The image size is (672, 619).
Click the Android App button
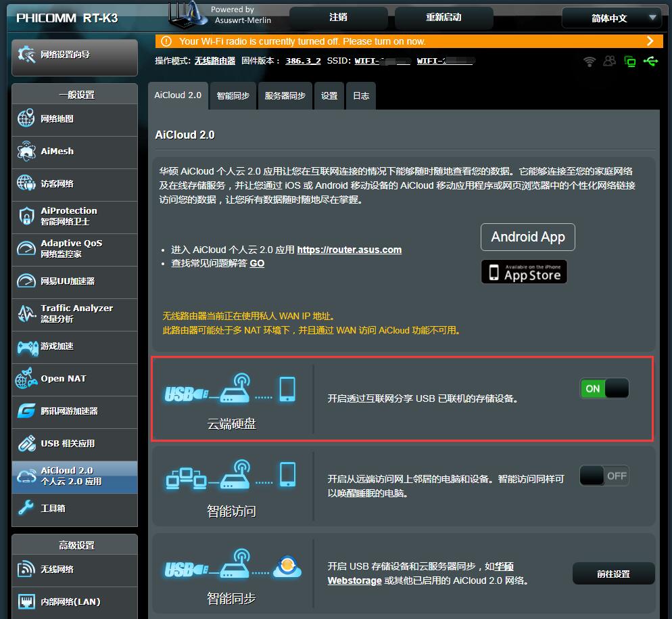pos(527,237)
